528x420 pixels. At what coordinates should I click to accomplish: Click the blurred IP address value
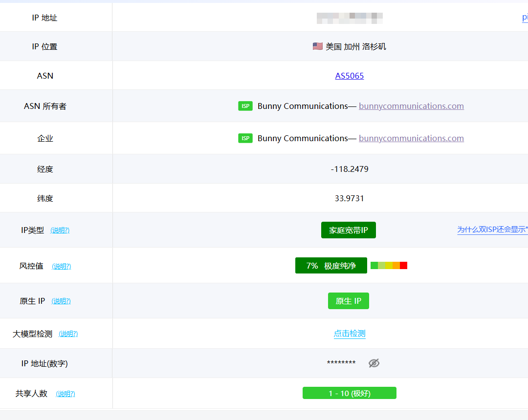tap(350, 18)
